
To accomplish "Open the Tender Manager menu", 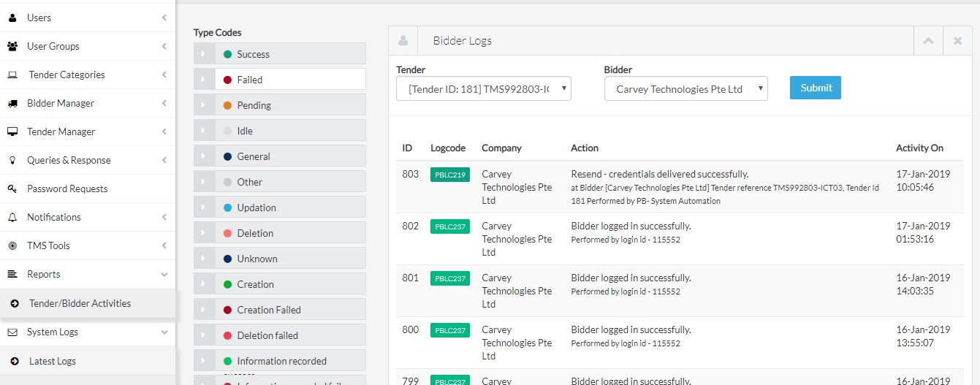I will 88,131.
